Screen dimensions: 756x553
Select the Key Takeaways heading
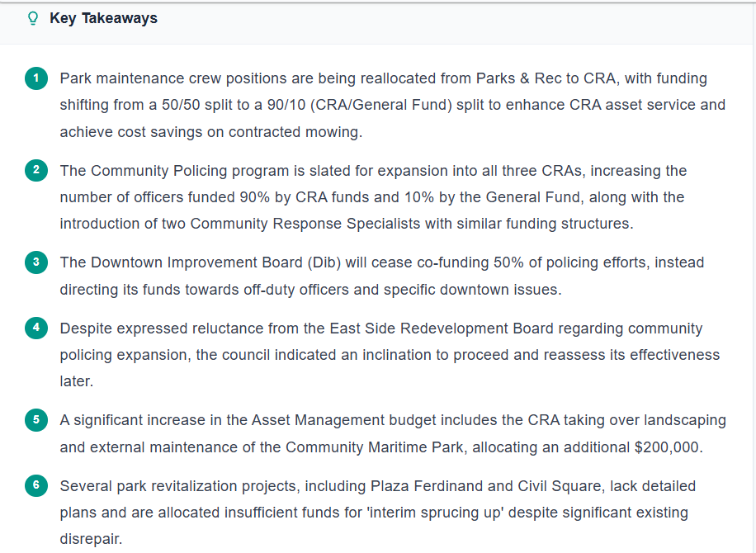[x=103, y=18]
